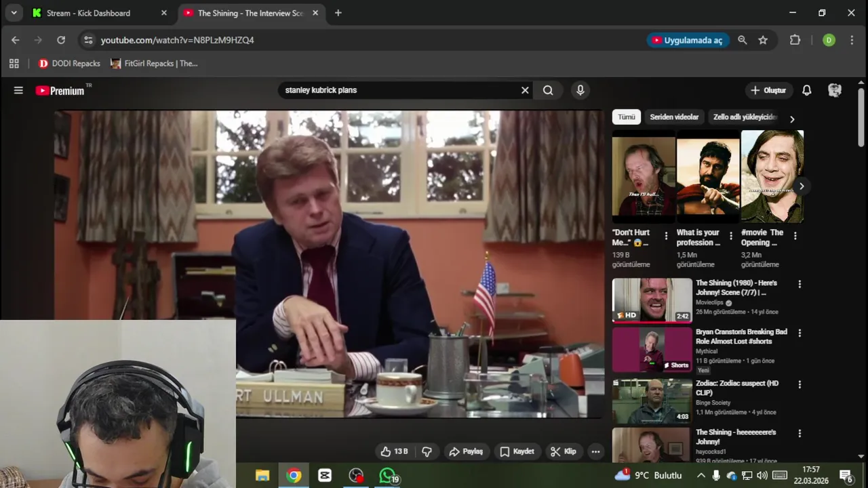Open Chrome profile D avatar

[829, 40]
